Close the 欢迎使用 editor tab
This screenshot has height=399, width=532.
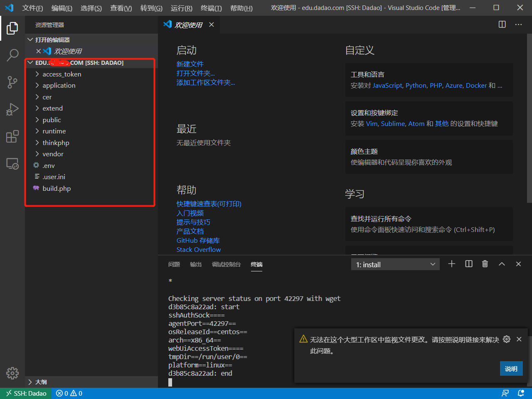point(212,25)
